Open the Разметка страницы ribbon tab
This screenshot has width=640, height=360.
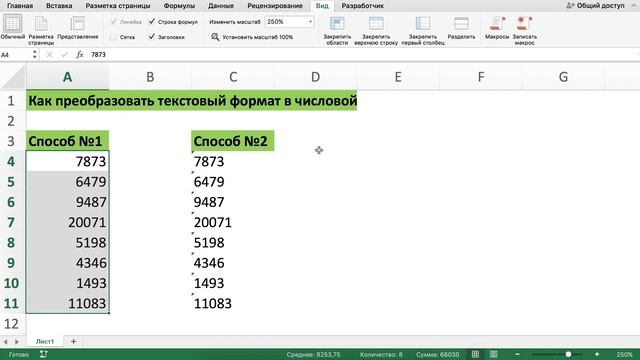coord(118,6)
